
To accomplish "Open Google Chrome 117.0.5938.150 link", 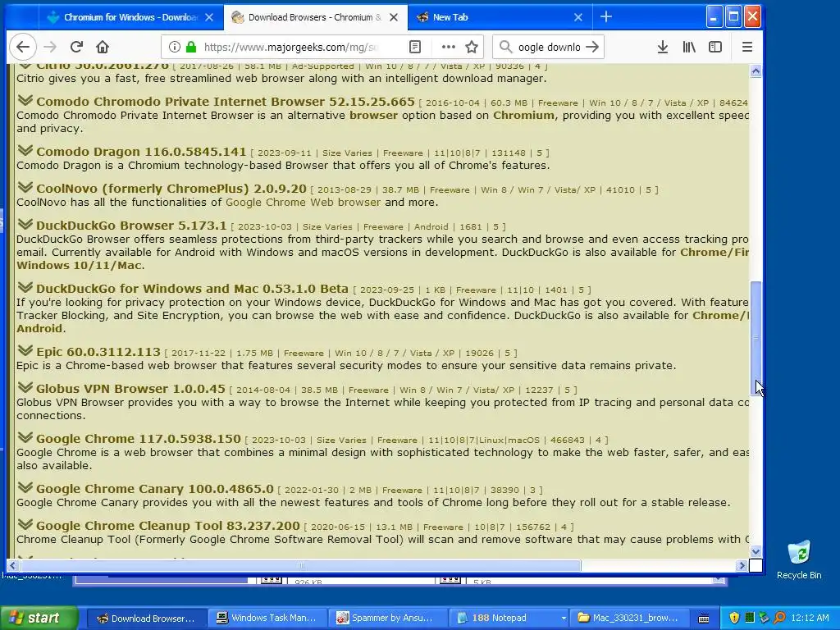I will tap(139, 439).
